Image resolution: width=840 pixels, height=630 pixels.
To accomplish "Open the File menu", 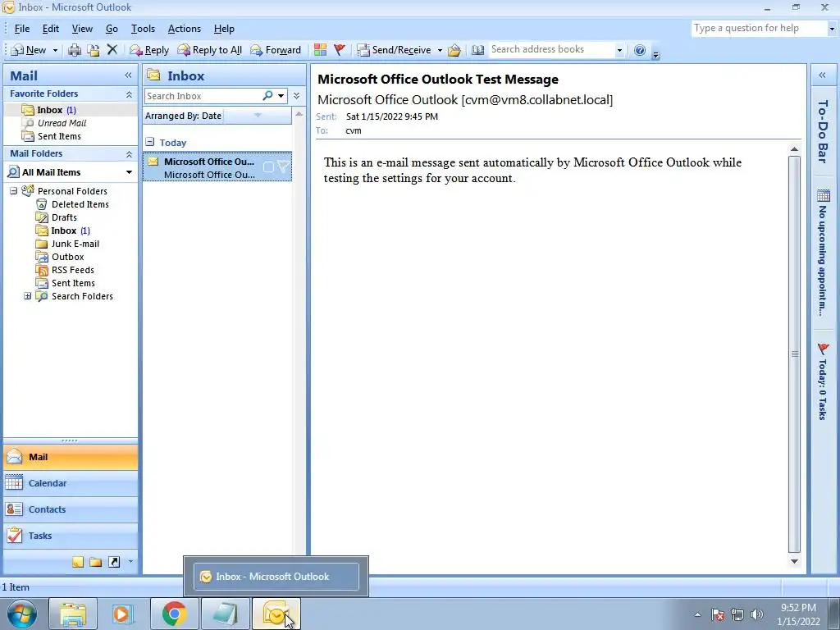I will tap(22, 29).
